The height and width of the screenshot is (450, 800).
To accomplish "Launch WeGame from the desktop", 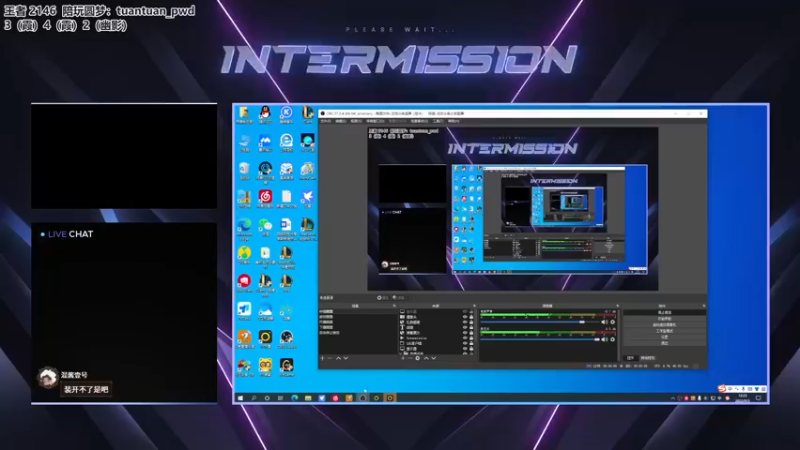I will [286, 365].
